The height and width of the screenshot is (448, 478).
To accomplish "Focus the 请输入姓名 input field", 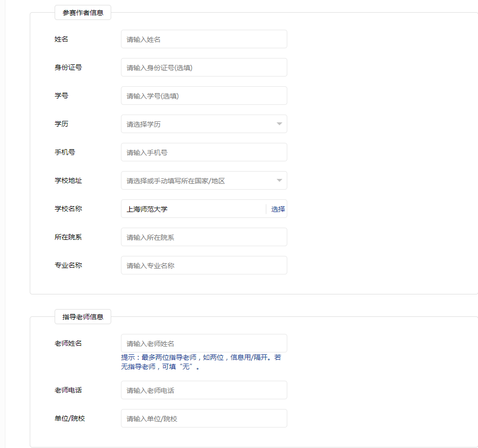I will click(x=204, y=39).
